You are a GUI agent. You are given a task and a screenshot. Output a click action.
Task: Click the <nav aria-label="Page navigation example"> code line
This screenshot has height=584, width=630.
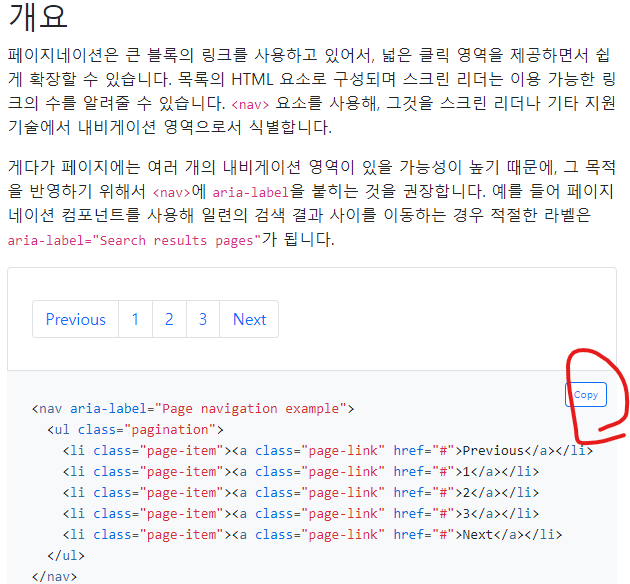pyautogui.click(x=193, y=409)
